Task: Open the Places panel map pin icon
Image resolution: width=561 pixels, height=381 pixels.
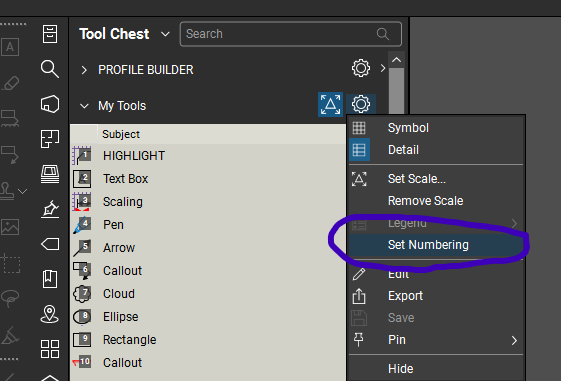Action: click(50, 314)
